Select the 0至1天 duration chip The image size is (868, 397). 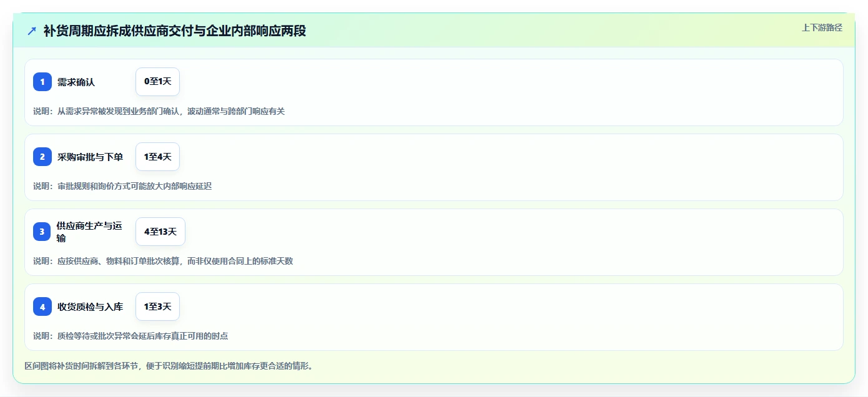coord(157,82)
